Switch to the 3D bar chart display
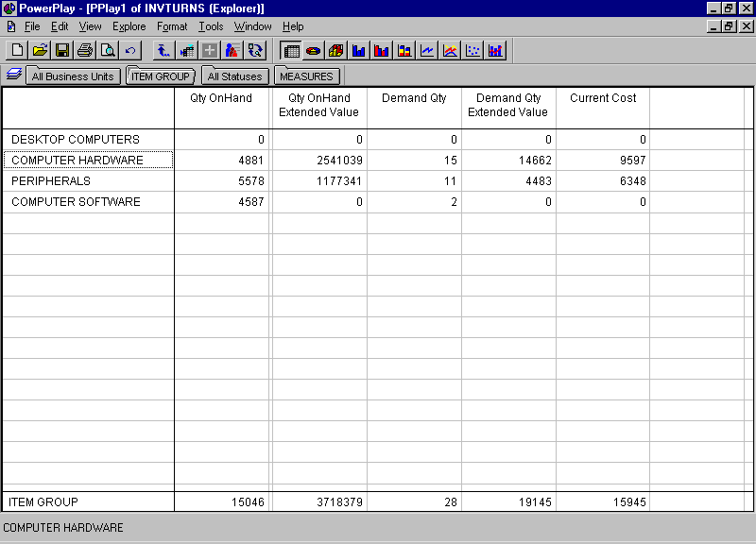The width and height of the screenshot is (756, 544). [x=336, y=50]
